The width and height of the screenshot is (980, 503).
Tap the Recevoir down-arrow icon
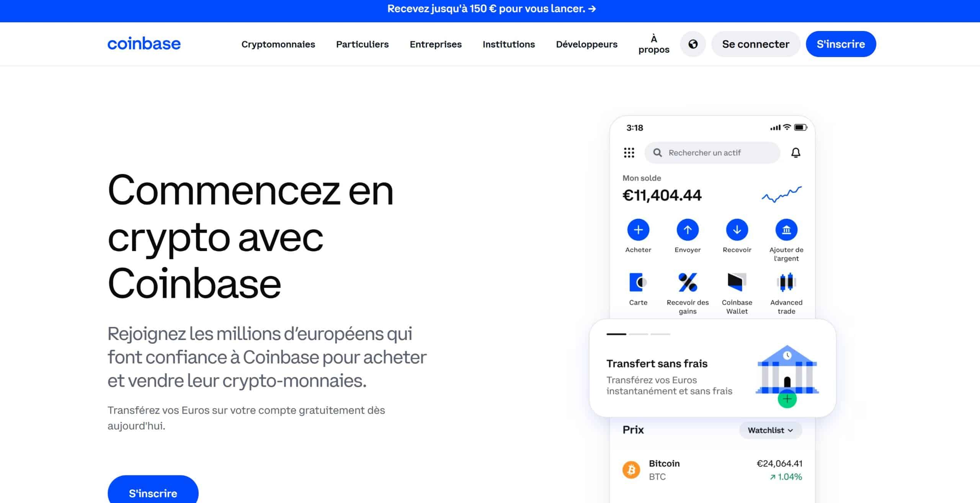[x=737, y=230]
